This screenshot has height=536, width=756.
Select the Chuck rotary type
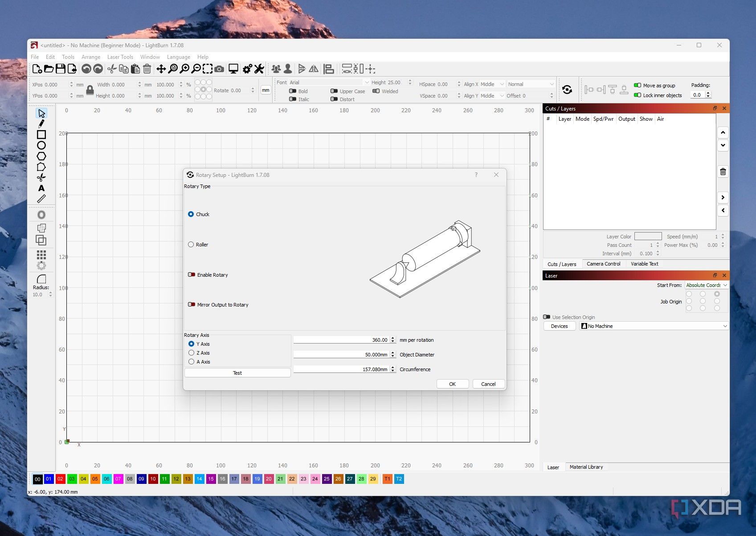click(x=199, y=214)
